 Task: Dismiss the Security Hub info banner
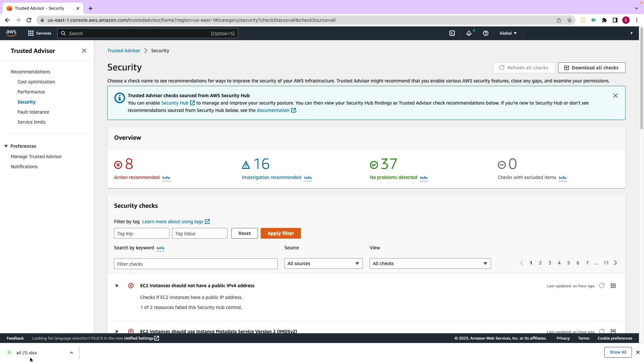(615, 96)
